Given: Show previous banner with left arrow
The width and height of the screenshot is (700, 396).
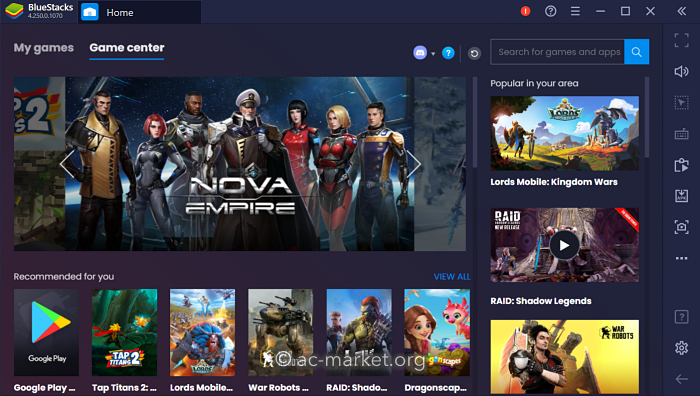Looking at the screenshot, I should [67, 164].
